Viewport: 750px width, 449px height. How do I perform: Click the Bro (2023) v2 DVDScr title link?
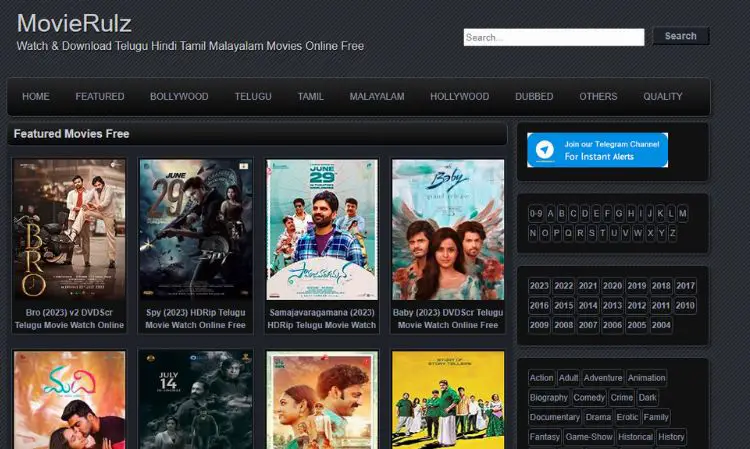coord(69,318)
